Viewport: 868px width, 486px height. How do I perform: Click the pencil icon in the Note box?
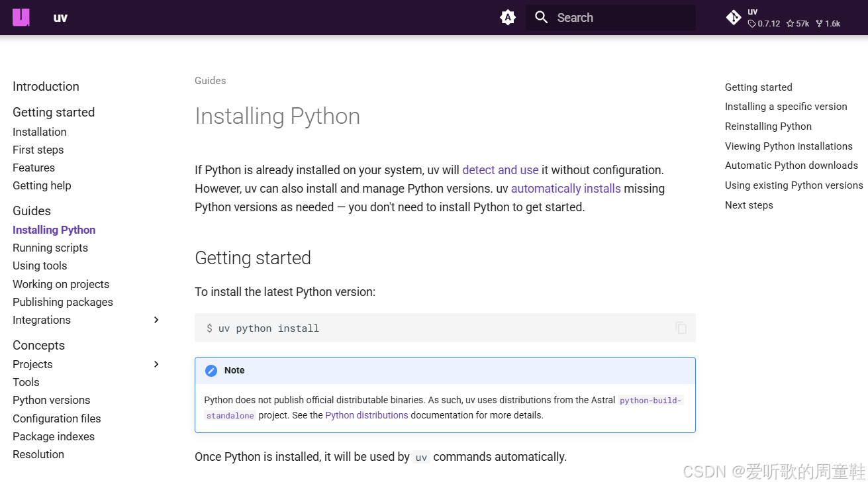pos(211,371)
